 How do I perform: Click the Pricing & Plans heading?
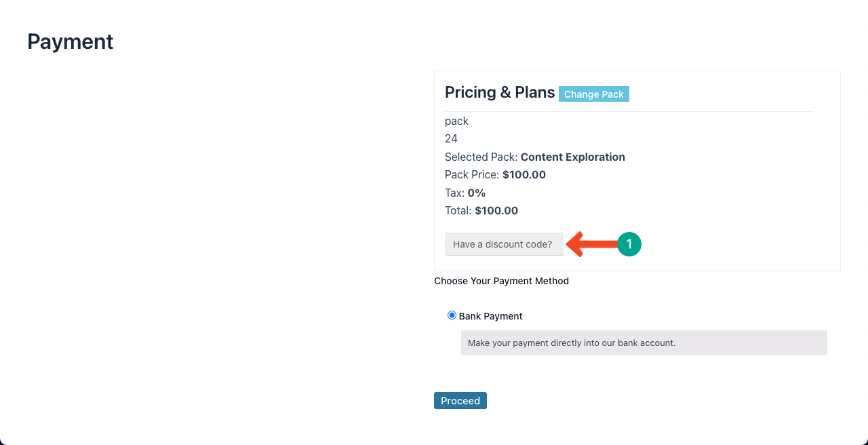pos(500,92)
